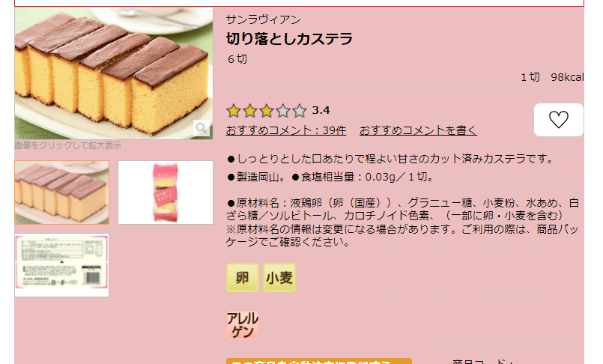This screenshot has width=603, height=364.
Task: Open the 39 おすすめコメント reviews link
Action: (285, 130)
